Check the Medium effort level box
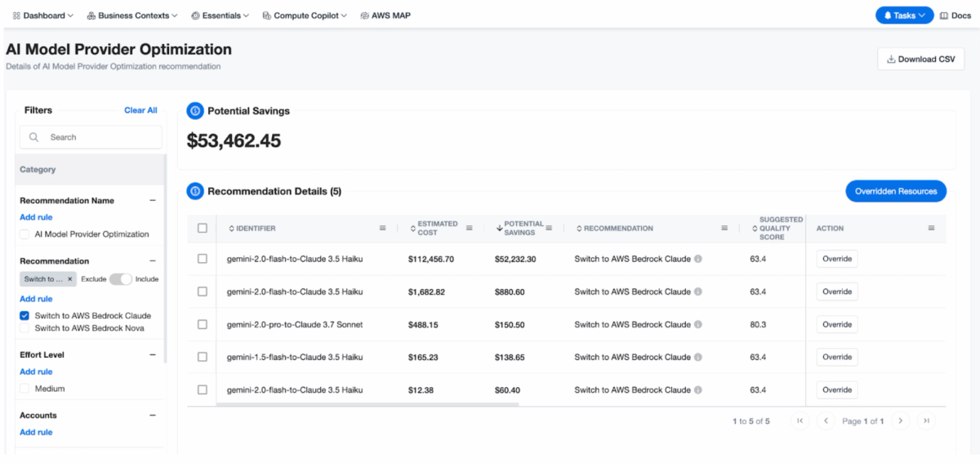Image resolution: width=980 pixels, height=463 pixels. coord(24,389)
